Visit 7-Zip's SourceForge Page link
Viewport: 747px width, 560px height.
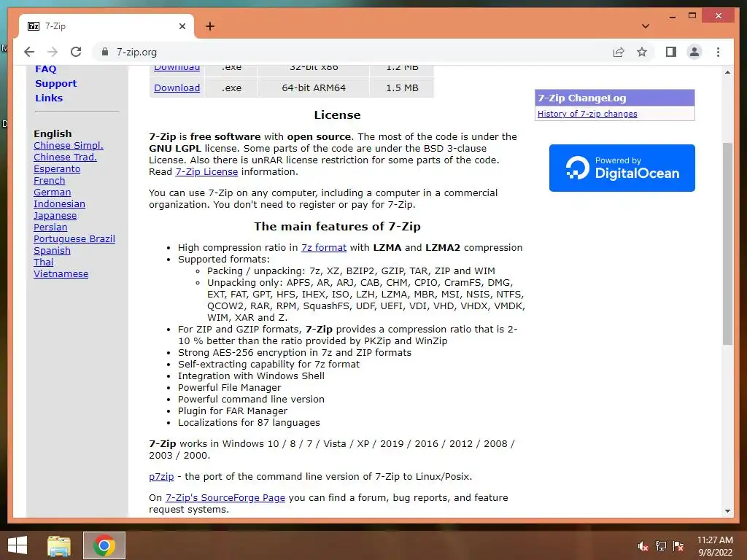225,497
